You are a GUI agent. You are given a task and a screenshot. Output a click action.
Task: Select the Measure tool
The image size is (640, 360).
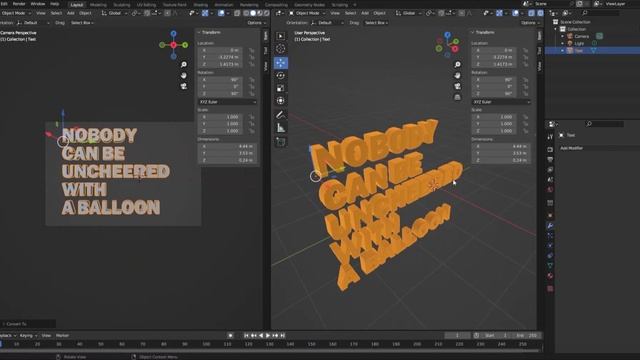click(280, 128)
